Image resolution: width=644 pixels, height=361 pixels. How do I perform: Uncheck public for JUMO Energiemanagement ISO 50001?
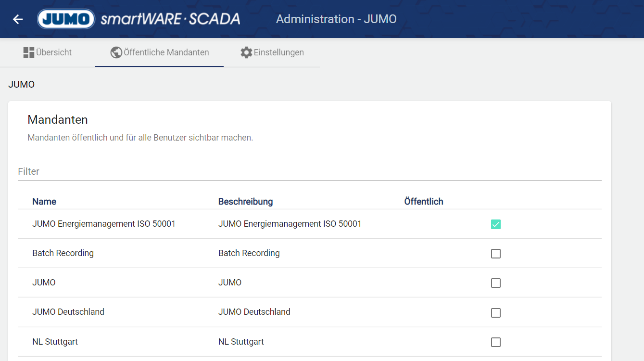click(x=496, y=224)
